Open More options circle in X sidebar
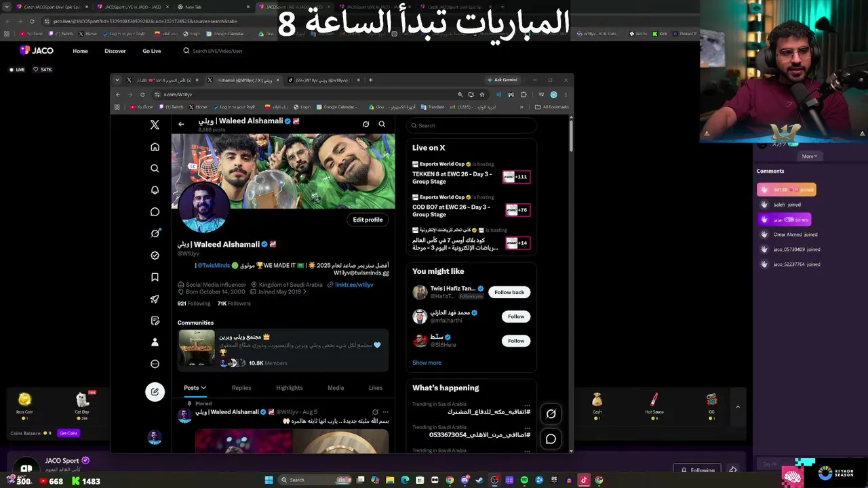This screenshot has height=488, width=868. point(155,364)
